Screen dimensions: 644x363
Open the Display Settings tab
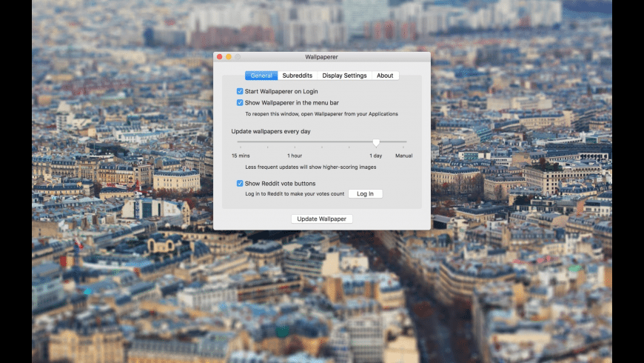click(x=344, y=76)
